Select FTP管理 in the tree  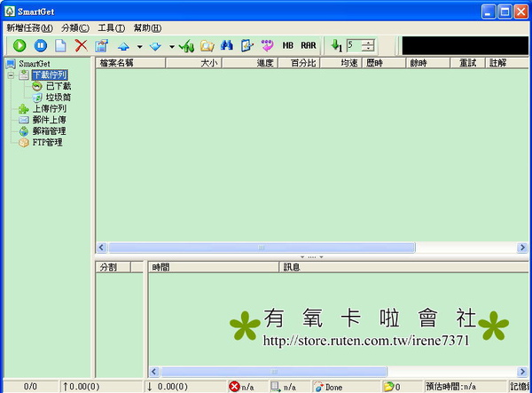click(48, 142)
